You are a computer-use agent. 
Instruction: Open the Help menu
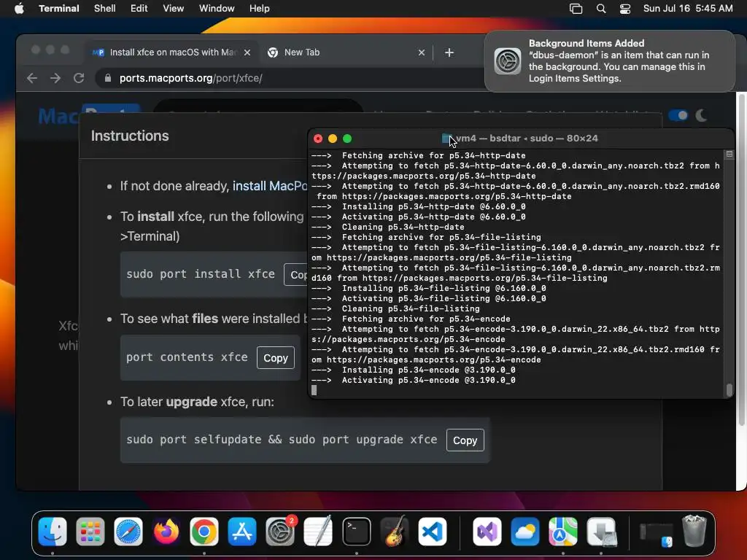[259, 9]
